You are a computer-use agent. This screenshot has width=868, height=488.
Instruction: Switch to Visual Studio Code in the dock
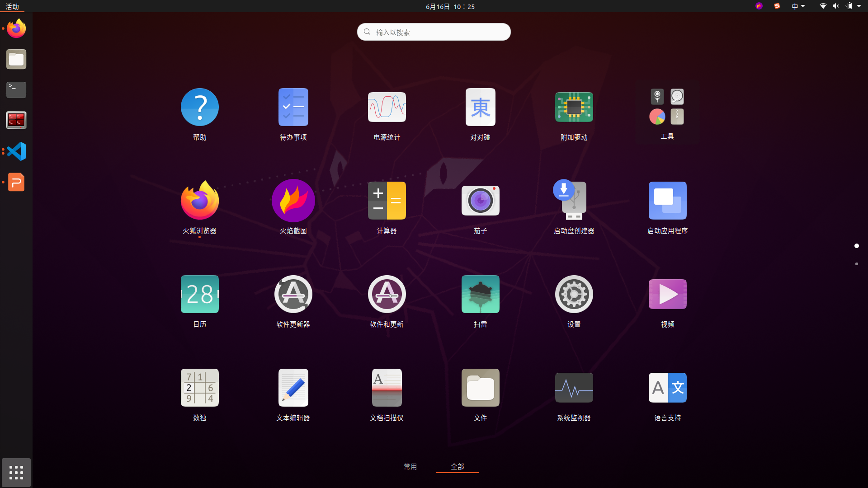click(x=16, y=151)
